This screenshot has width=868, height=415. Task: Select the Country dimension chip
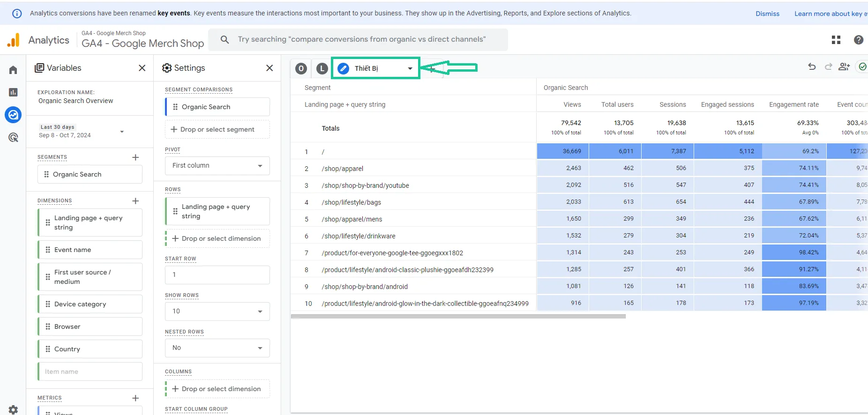coord(90,349)
